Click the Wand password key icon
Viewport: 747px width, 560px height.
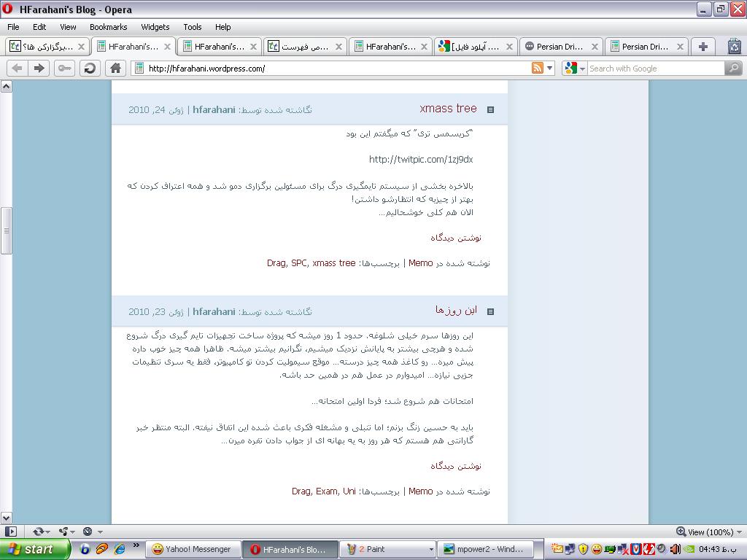click(65, 68)
